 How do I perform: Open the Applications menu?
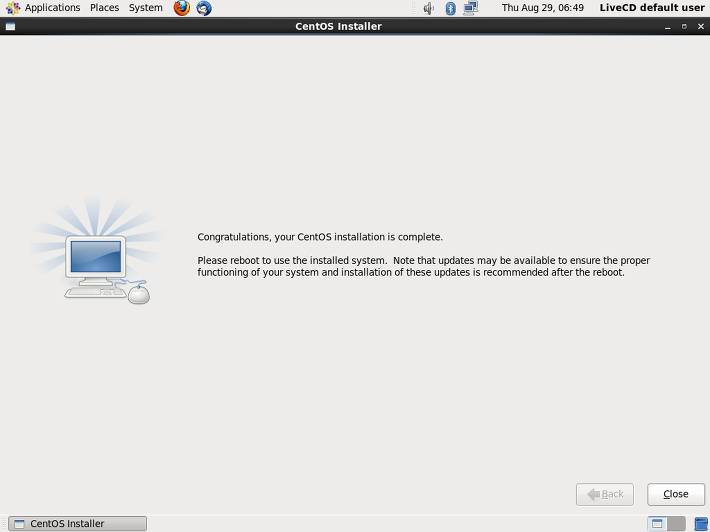pos(53,8)
